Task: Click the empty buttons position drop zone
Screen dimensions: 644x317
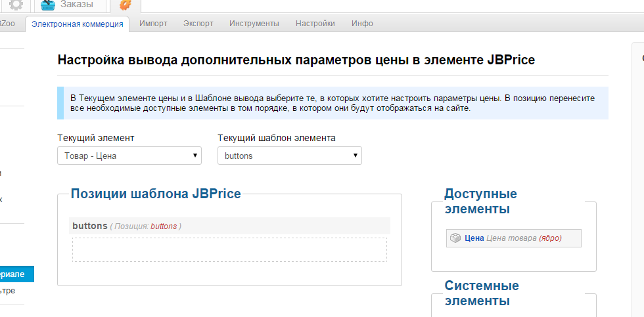Action: [229, 249]
